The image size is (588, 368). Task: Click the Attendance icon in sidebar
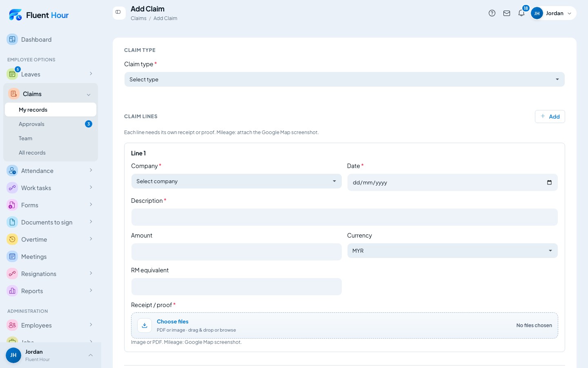click(12, 171)
